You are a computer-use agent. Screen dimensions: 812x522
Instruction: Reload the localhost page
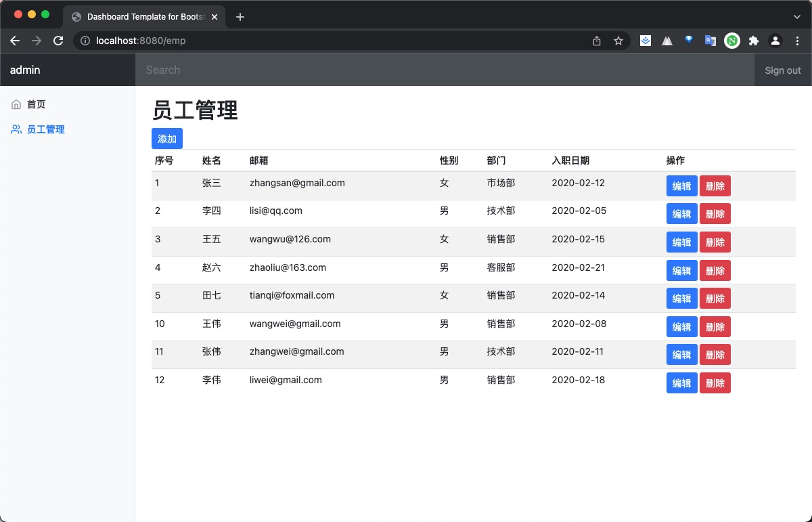[x=58, y=41]
